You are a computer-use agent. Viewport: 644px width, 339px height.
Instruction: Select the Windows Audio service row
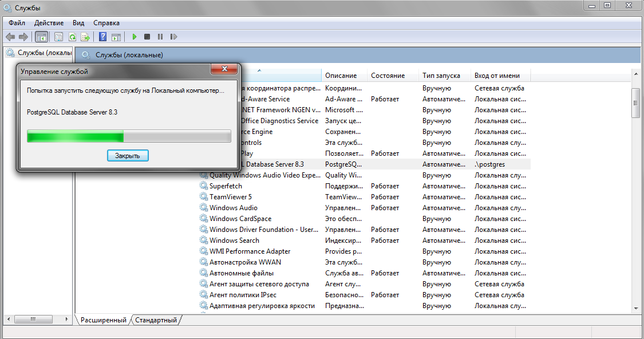point(233,208)
